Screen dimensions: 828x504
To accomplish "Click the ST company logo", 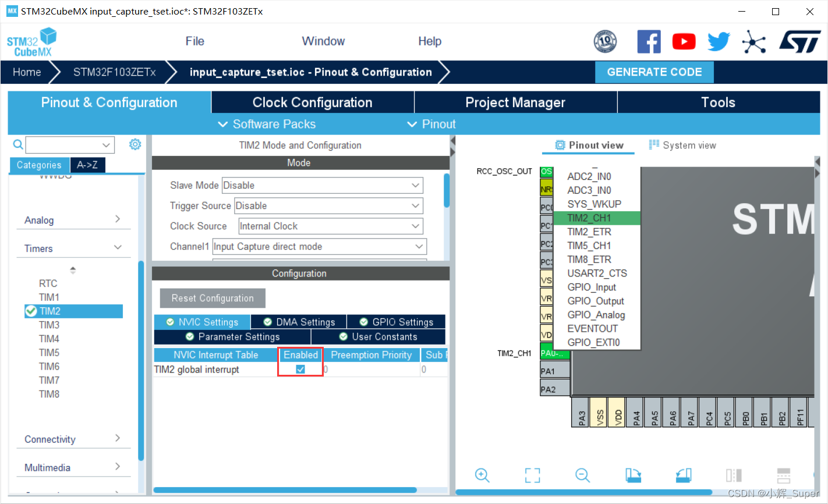I will (x=800, y=41).
